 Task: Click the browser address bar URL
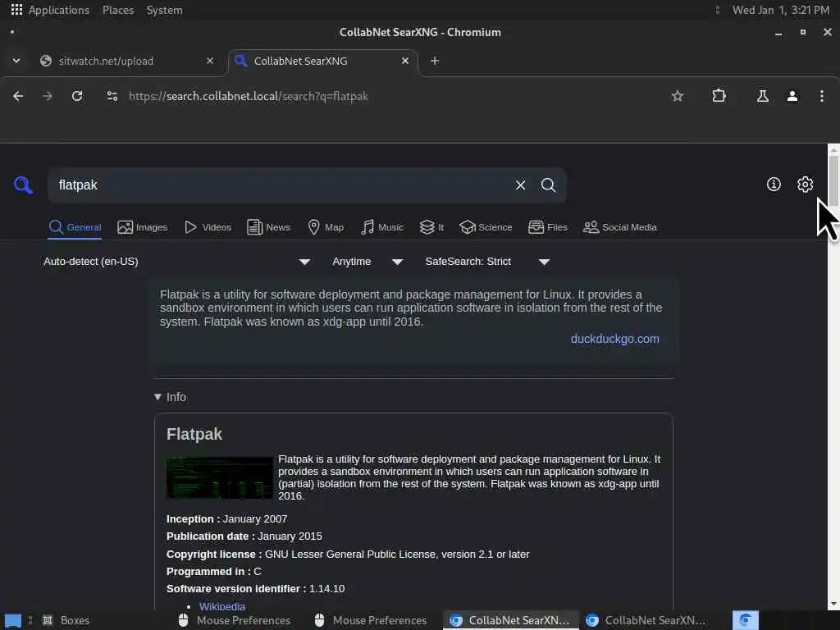(248, 96)
